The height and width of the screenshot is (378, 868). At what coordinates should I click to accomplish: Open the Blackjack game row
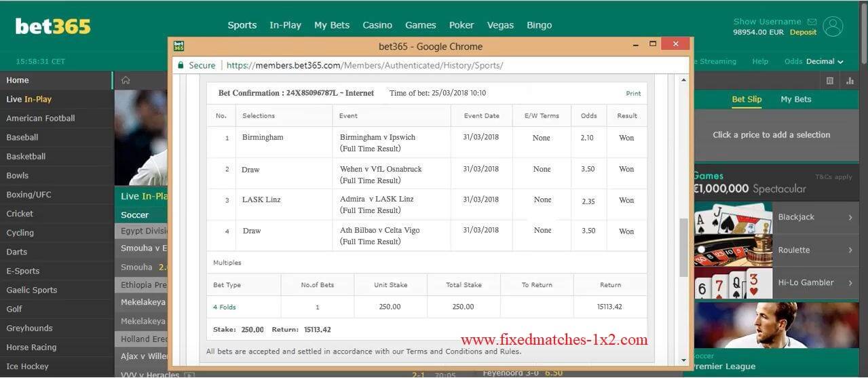pyautogui.click(x=776, y=217)
